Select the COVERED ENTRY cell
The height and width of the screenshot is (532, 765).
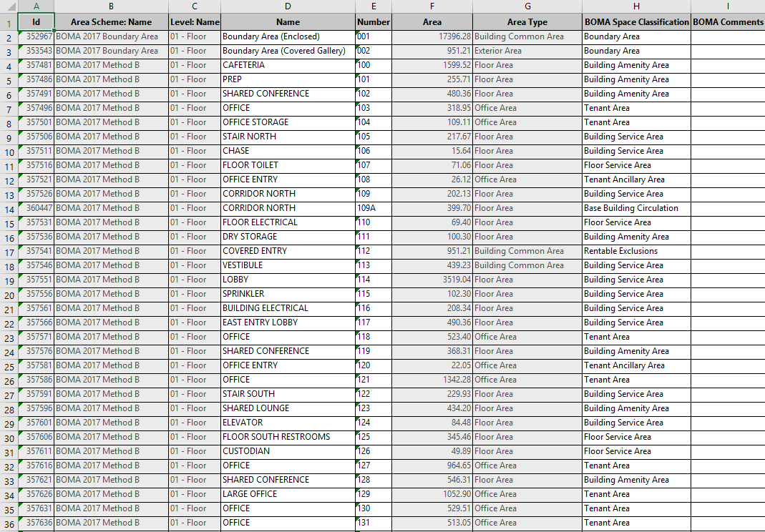(288, 251)
